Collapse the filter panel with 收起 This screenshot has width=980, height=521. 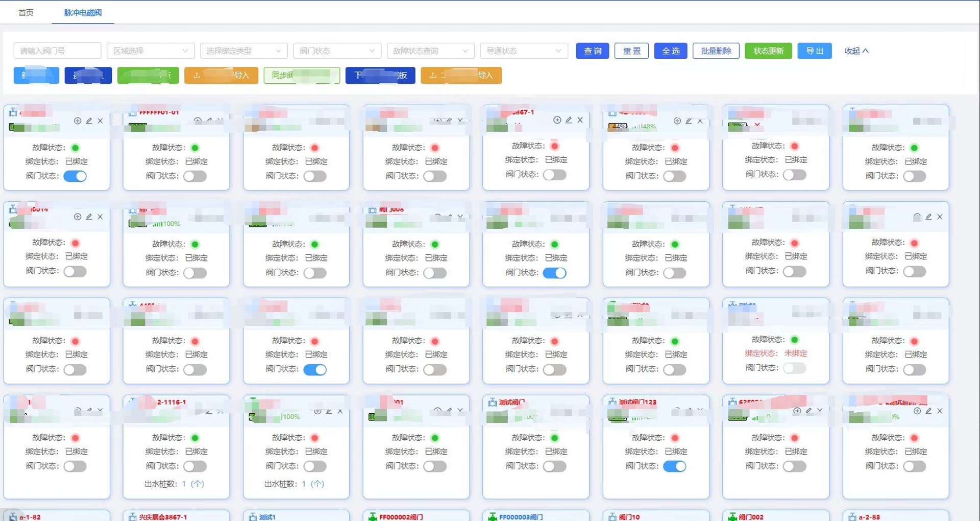tap(856, 51)
